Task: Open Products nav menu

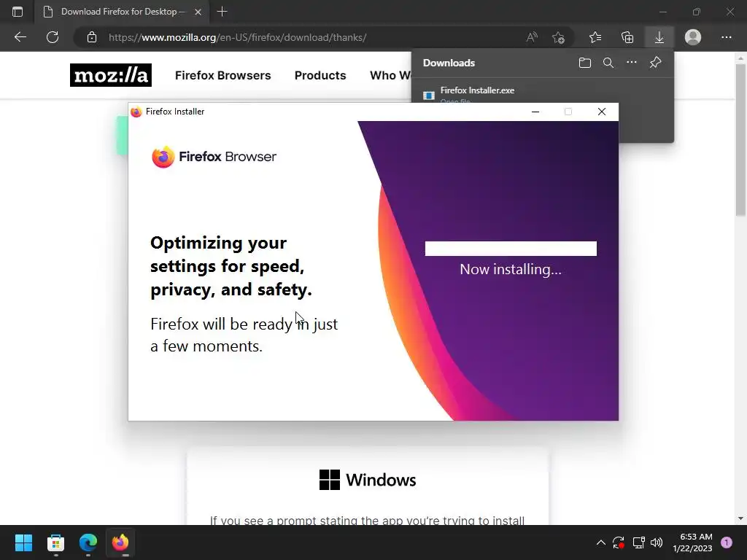Action: 320,75
